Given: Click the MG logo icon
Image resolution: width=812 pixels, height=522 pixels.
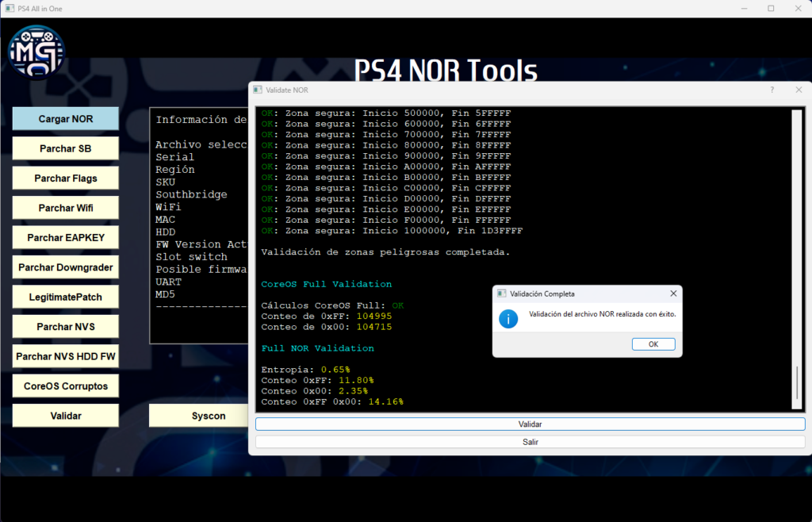Looking at the screenshot, I should click(36, 52).
